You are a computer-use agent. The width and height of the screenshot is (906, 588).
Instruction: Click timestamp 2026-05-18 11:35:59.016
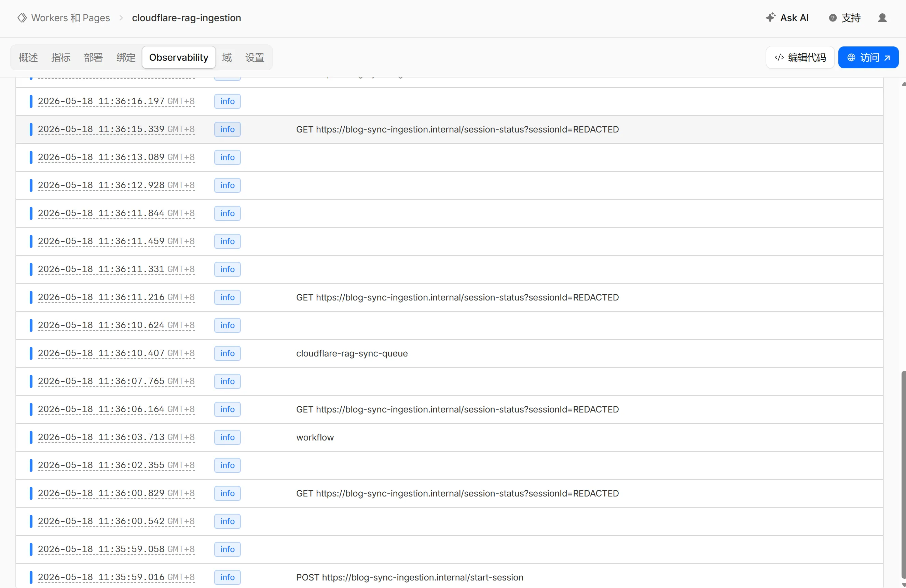pyautogui.click(x=116, y=577)
